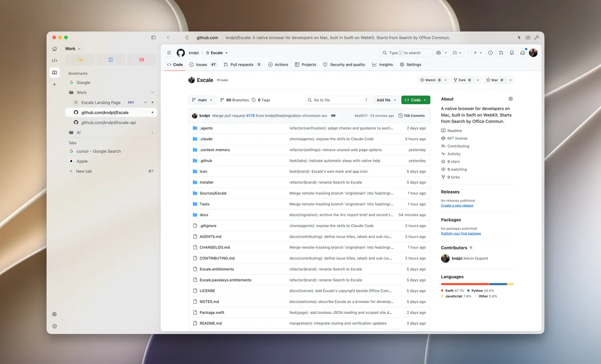View the 708 Commits history
Viewport: 601px width, 364px height.
tap(411, 116)
